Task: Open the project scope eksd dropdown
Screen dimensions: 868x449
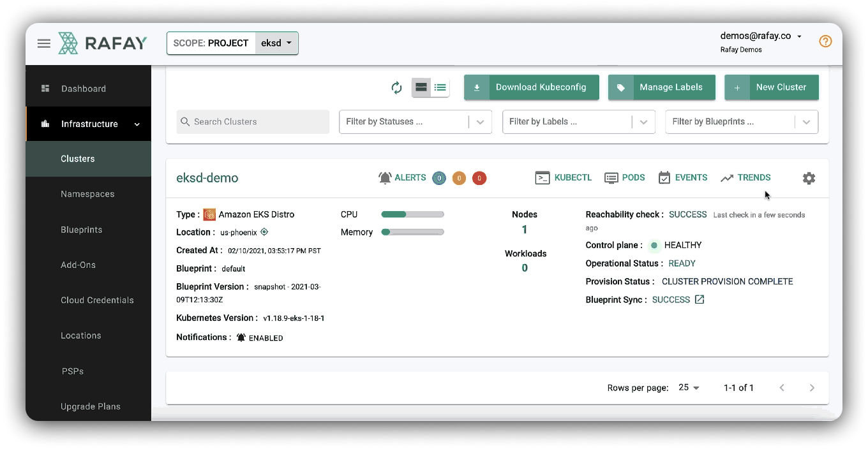Action: coord(276,43)
